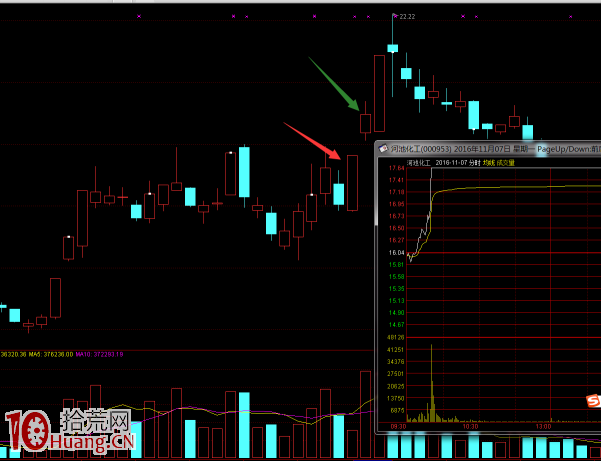This screenshot has height=461, width=601.
Task: Click the 2016-11-07 分时 header text
Action: pyautogui.click(x=458, y=162)
